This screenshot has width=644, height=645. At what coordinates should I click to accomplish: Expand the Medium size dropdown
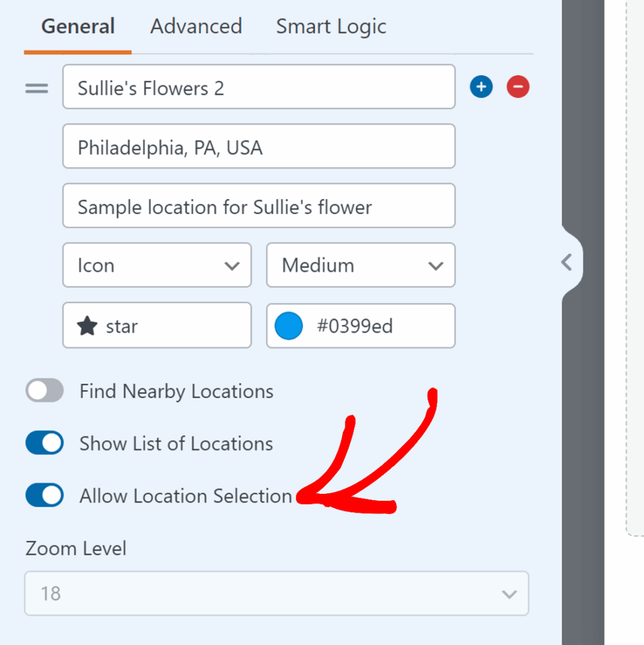coord(360,265)
